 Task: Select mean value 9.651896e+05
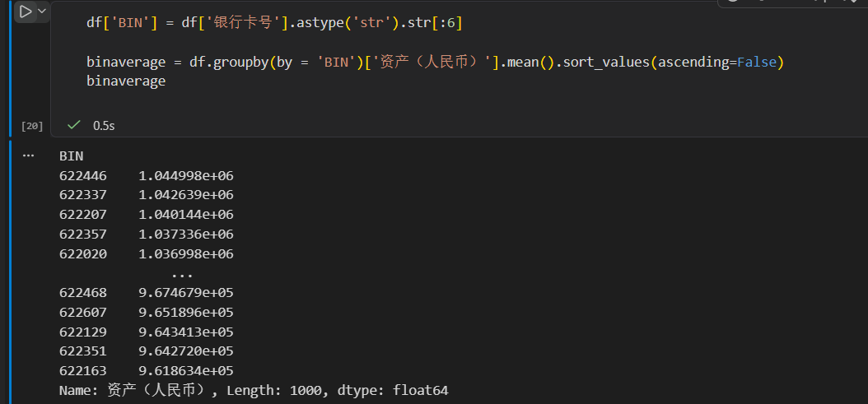[x=186, y=312]
